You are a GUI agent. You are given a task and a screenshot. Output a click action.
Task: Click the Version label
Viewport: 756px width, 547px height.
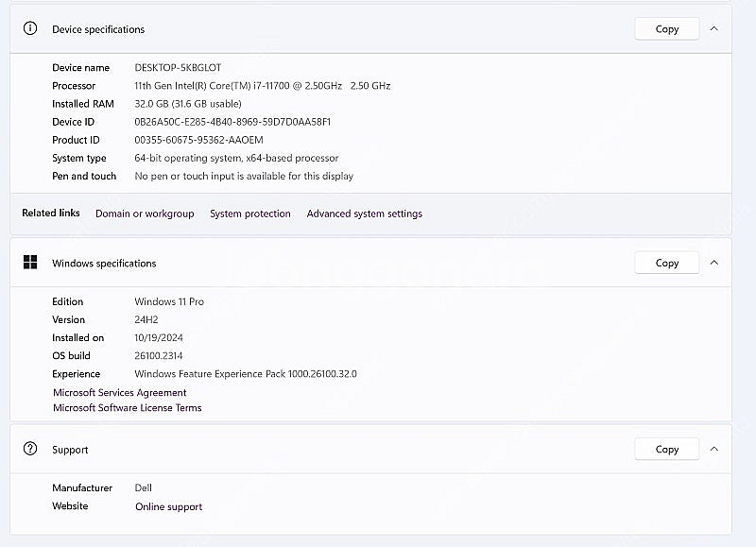pos(68,319)
